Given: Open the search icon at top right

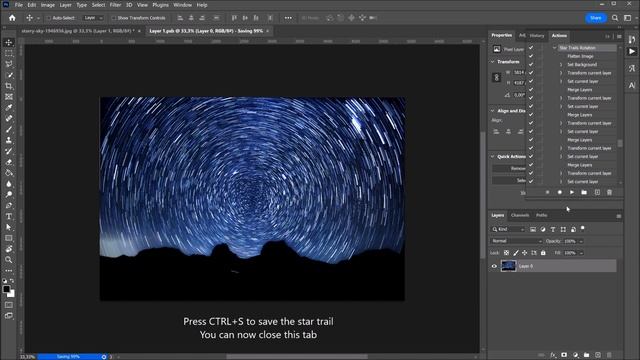Looking at the screenshot, I should click(615, 18).
